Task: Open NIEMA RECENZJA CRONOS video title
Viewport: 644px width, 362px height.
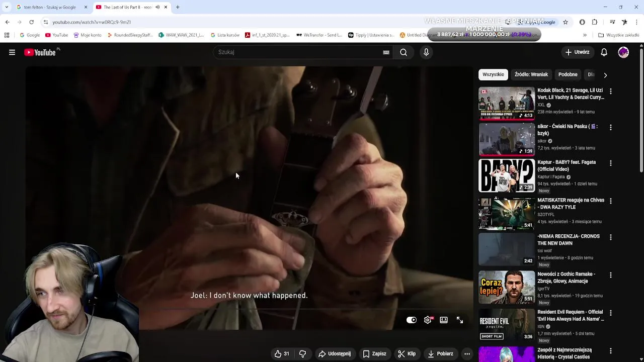Action: 569,240
